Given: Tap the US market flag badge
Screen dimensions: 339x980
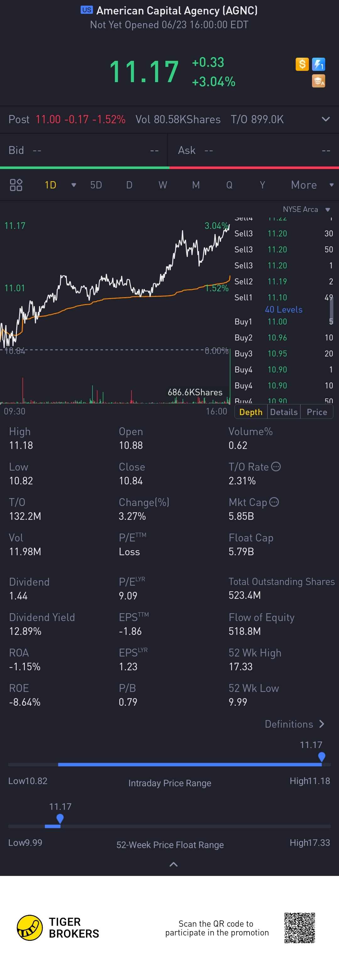Looking at the screenshot, I should tap(86, 10).
